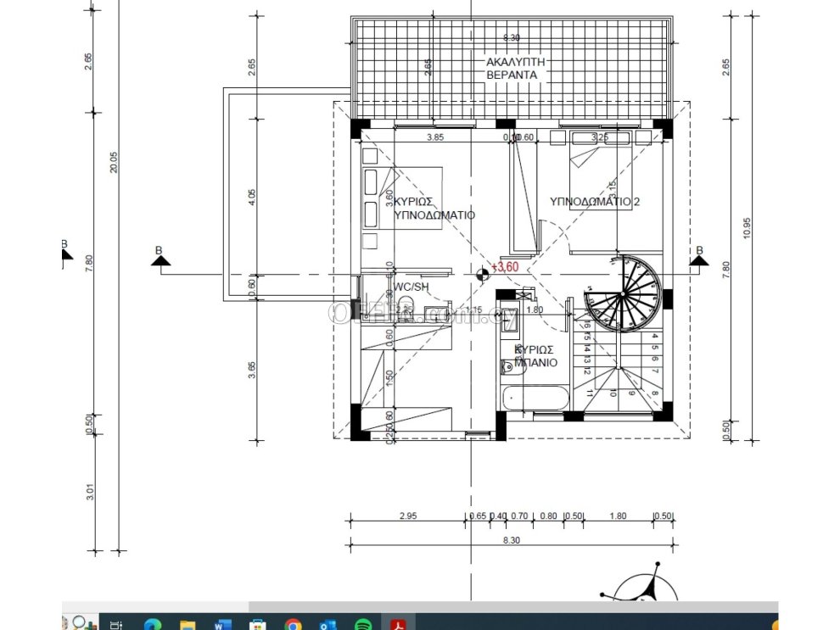840x630 pixels.
Task: Click the spiral staircase in the plan
Action: pos(623,293)
